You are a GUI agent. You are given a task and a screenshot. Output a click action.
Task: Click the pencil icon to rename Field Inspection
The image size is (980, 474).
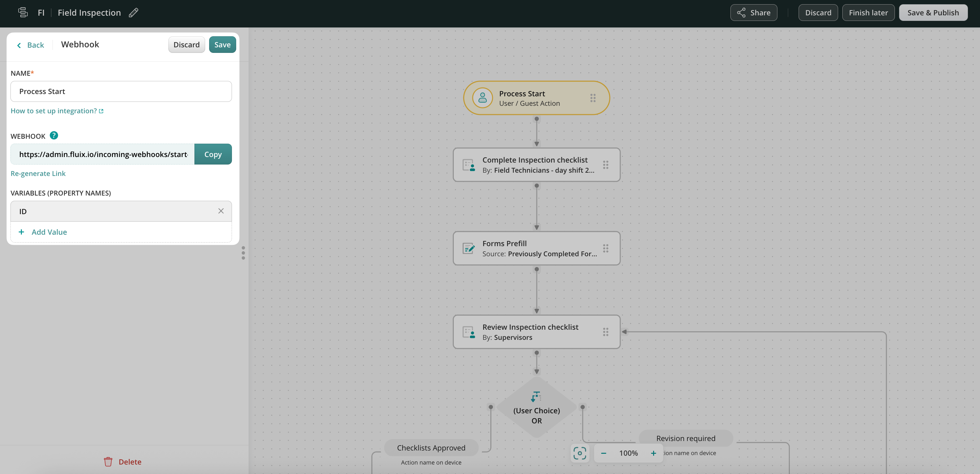(x=133, y=12)
